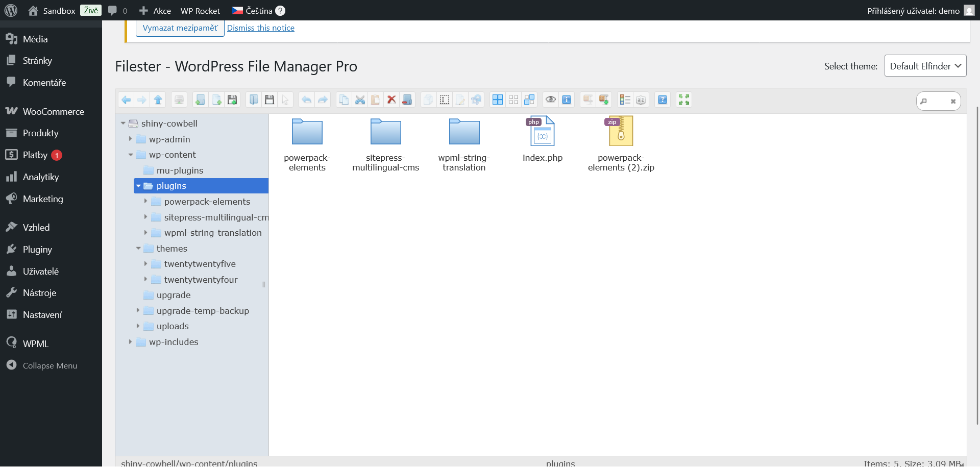This screenshot has height=467, width=980.
Task: Click the Vymazat mezipaměť button
Action: 180,28
